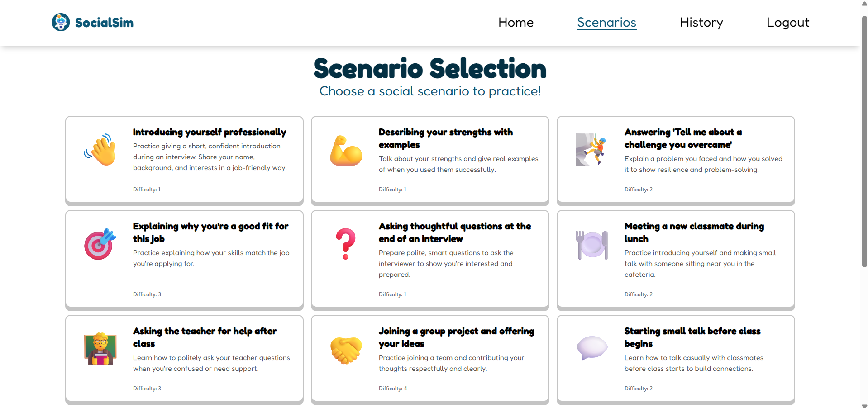Choose 'Describing your strengths with examples' title
868x408 pixels.
[446, 138]
